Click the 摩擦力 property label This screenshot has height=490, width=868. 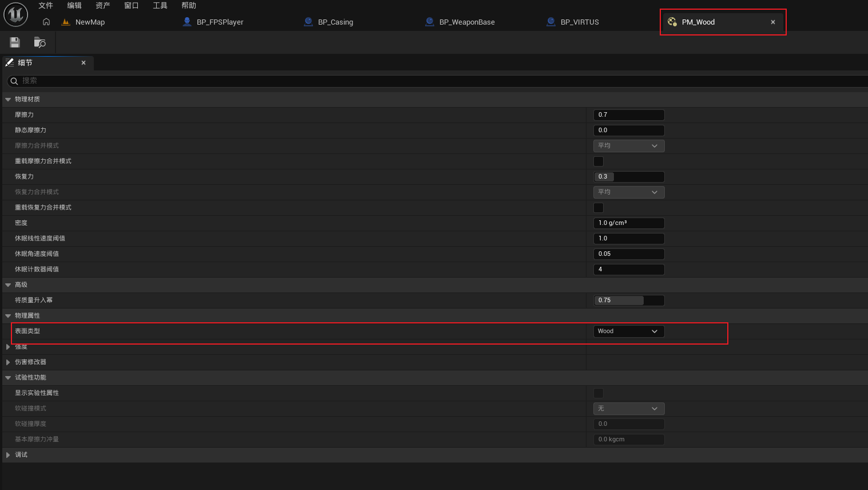coord(24,115)
